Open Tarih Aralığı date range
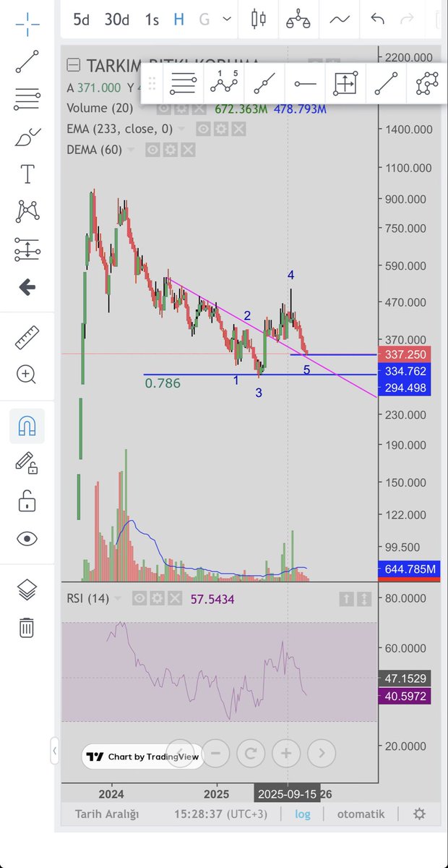448x868 pixels. (107, 814)
